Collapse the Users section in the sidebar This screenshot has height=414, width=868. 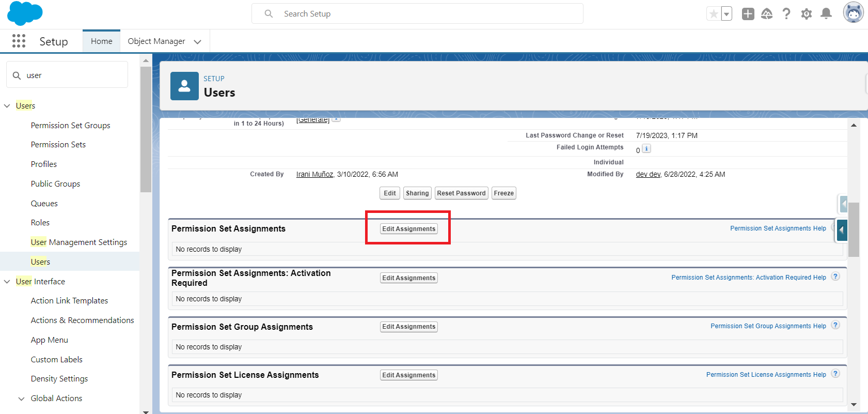(7, 106)
